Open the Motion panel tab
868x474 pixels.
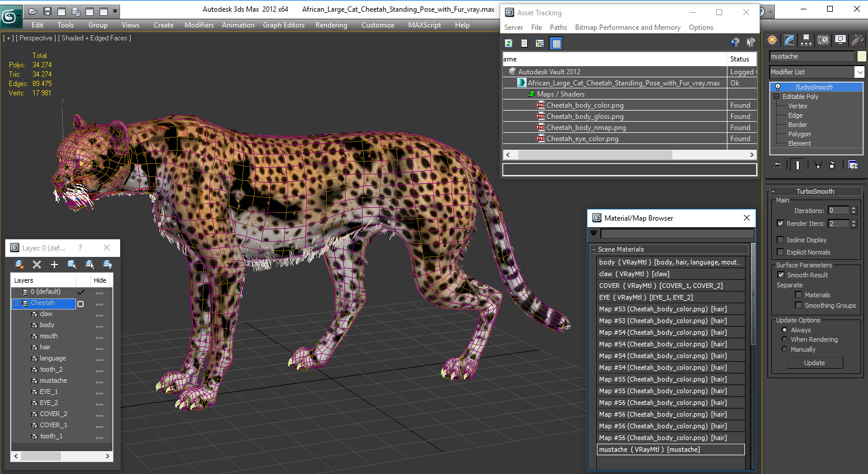pos(823,40)
